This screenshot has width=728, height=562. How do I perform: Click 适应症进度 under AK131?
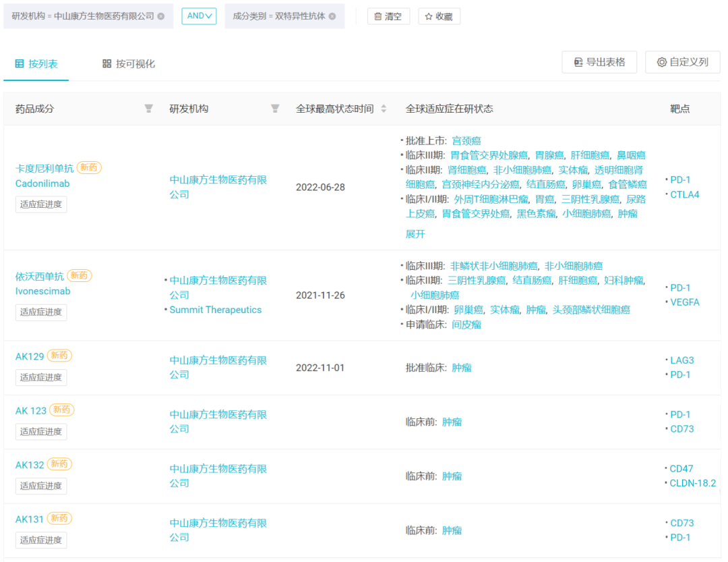pyautogui.click(x=41, y=540)
